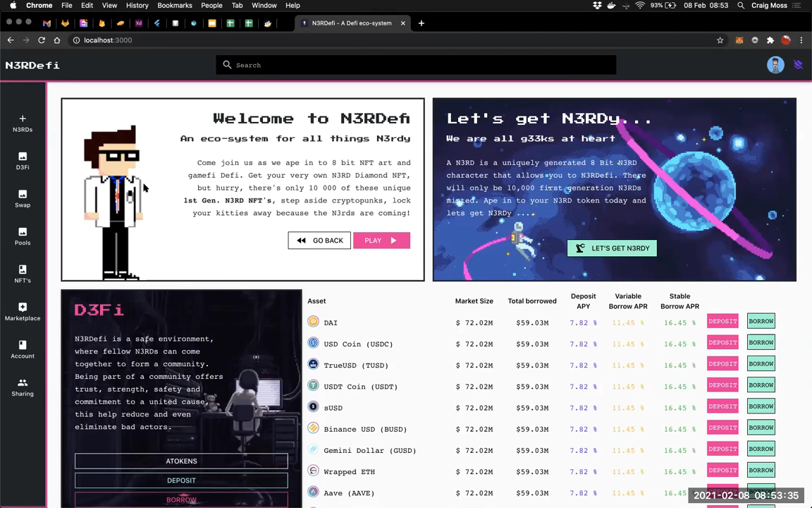812x508 pixels.
Task: Click the Asset column header
Action: (316, 301)
